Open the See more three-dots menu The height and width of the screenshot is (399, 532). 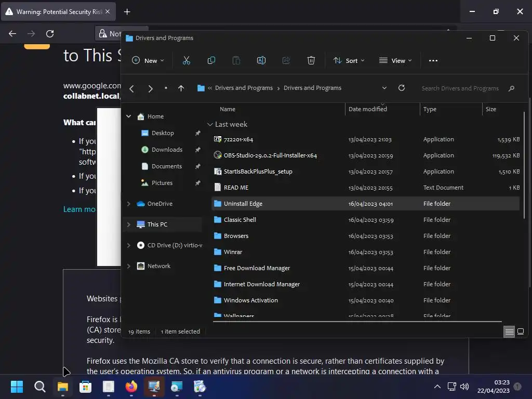coord(433,61)
